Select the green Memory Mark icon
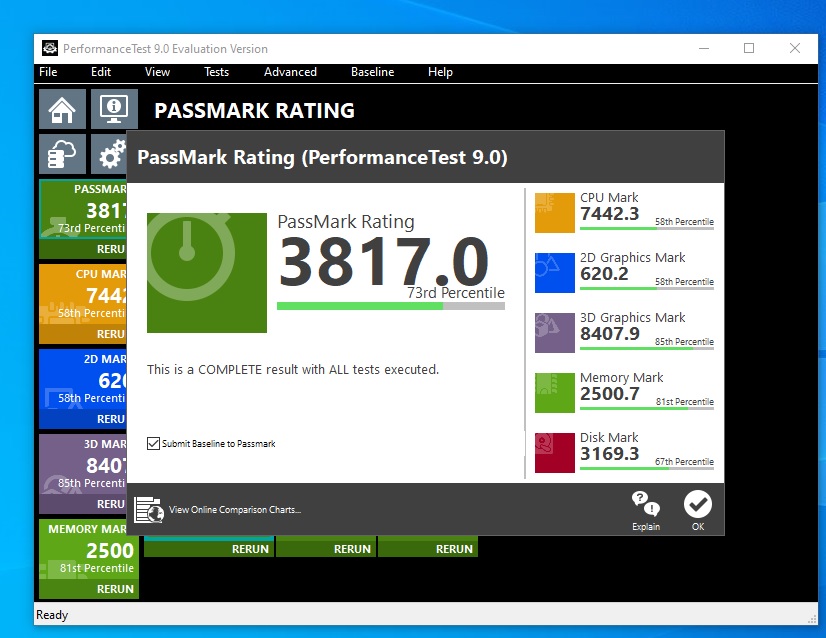The image size is (826, 638). [x=555, y=393]
